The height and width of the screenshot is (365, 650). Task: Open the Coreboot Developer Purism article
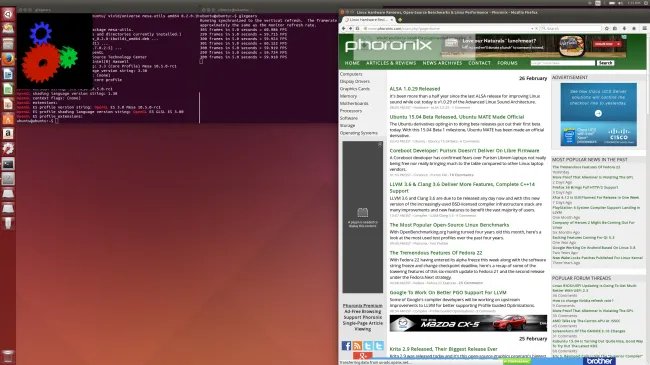(x=464, y=151)
